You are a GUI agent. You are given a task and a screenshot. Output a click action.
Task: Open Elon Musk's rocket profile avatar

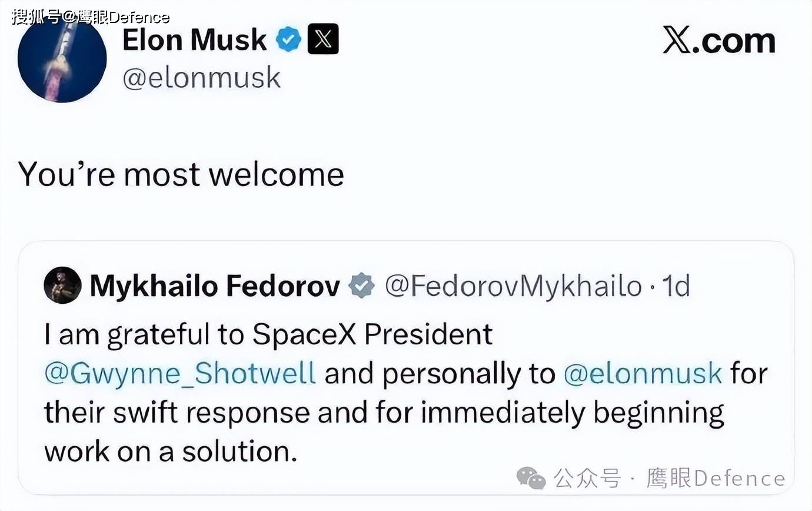[x=62, y=58]
